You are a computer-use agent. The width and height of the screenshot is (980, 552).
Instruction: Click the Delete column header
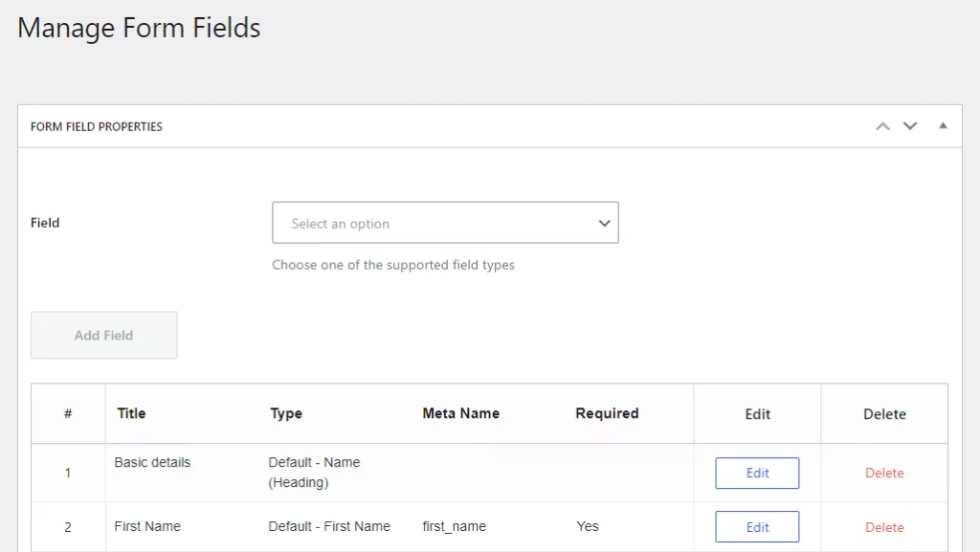click(884, 414)
